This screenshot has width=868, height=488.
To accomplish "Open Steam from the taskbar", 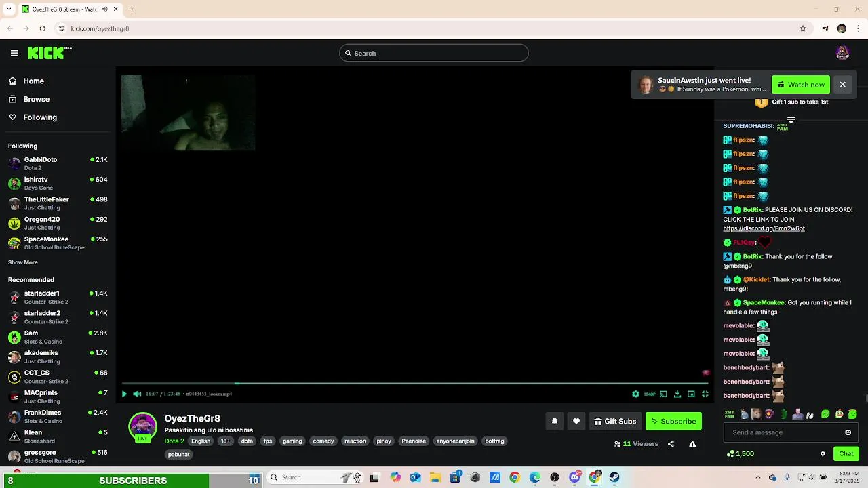I will click(614, 477).
